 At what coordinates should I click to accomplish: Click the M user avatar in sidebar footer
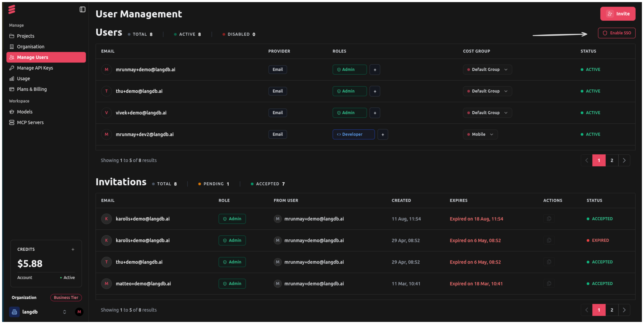[x=79, y=312]
